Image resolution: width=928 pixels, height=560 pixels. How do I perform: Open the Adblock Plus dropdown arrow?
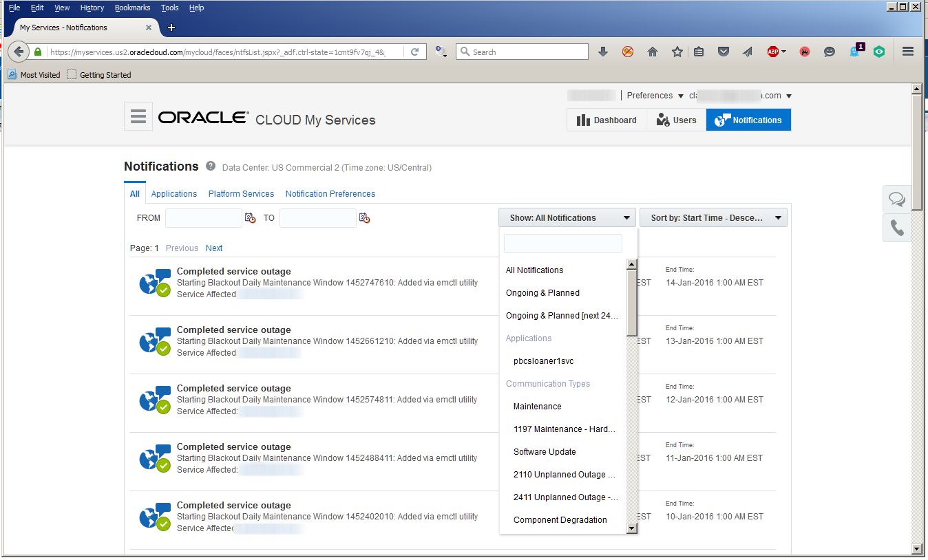783,52
